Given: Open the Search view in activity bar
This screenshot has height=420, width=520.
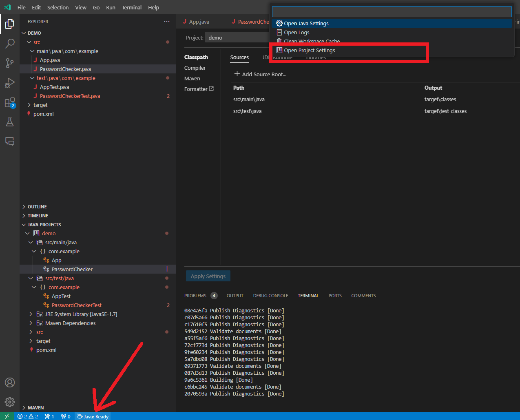Looking at the screenshot, I should tap(10, 44).
